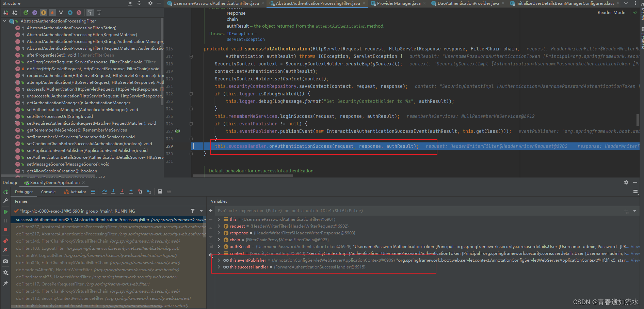Pin the debug tab
The height and width of the screenshot is (309, 644).
(5, 283)
